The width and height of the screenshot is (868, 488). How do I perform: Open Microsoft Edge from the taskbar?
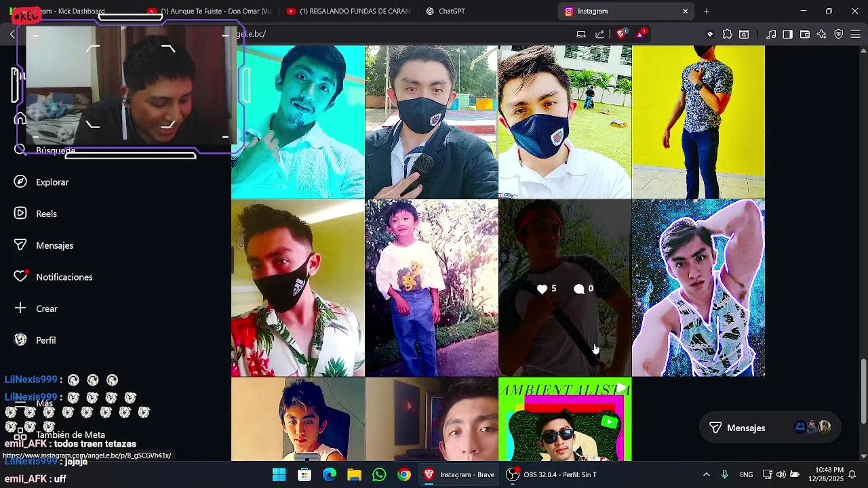click(329, 474)
